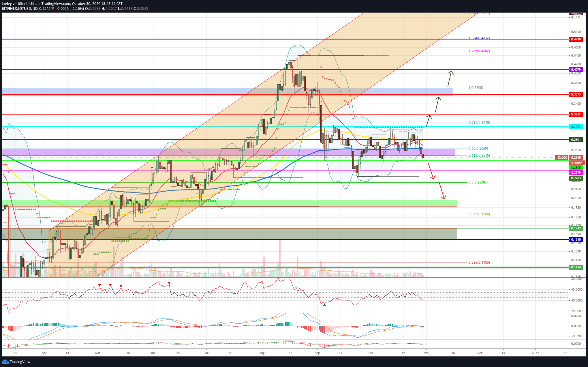Click the Fibonacci 0.5(0.2228) label
This screenshot has width=588, height=367.
click(x=477, y=182)
